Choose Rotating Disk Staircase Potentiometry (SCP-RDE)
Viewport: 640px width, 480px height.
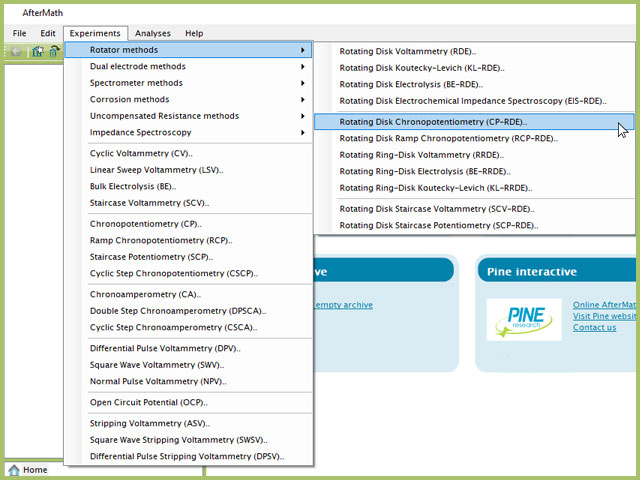[475, 226]
